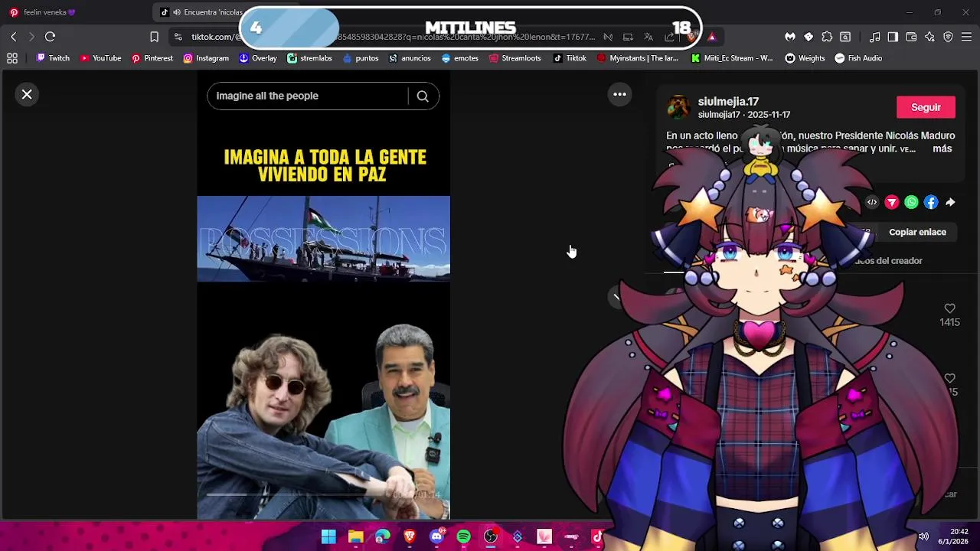Open the anuncios bookmark

(x=410, y=58)
